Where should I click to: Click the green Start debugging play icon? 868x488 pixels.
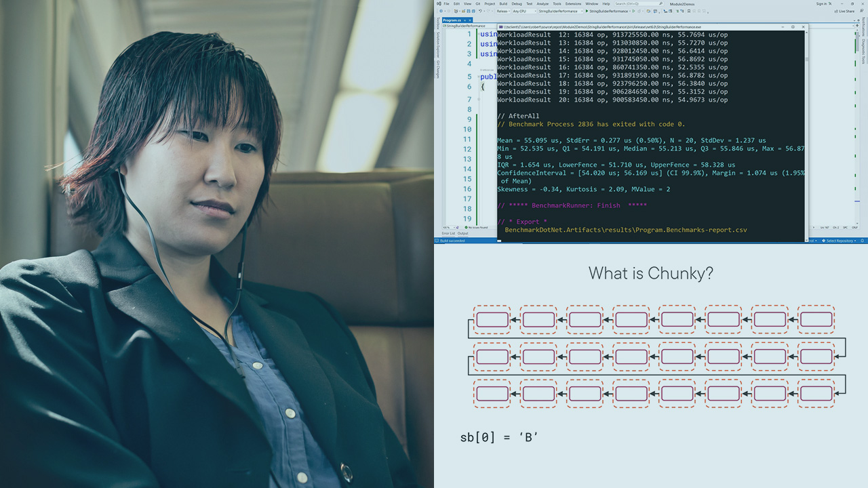[x=587, y=12]
